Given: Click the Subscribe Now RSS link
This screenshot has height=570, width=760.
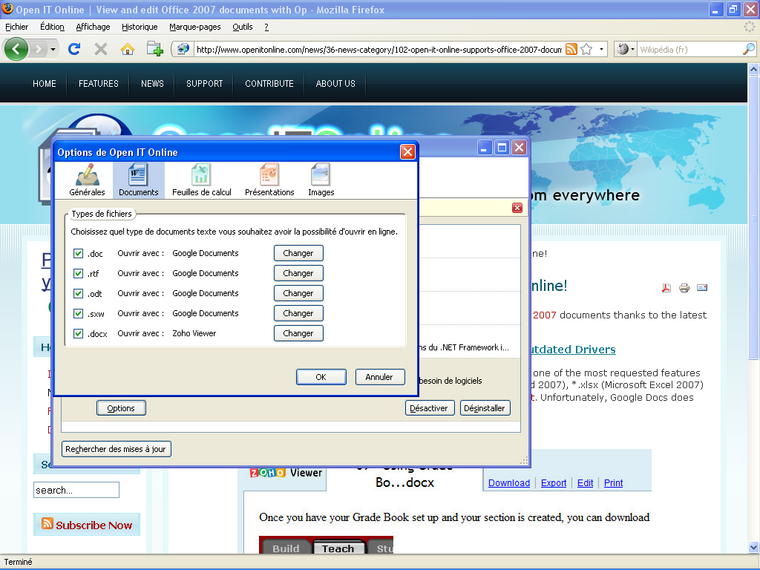Looking at the screenshot, I should click(x=87, y=524).
